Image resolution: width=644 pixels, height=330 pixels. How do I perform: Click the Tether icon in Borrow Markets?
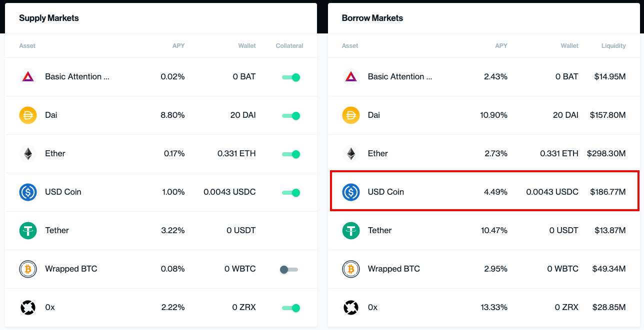[x=351, y=231]
